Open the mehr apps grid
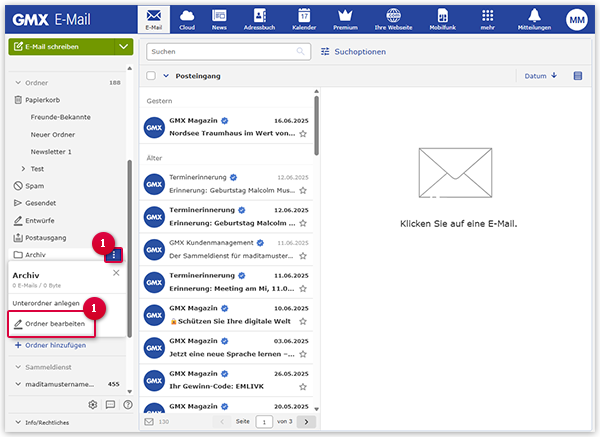The height and width of the screenshot is (437, 600). click(488, 20)
